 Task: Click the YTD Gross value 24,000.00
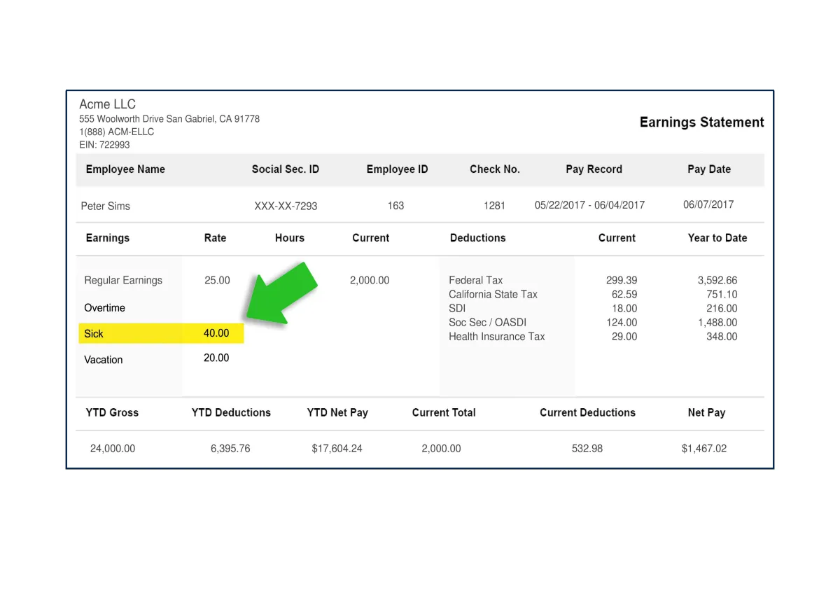coord(113,449)
